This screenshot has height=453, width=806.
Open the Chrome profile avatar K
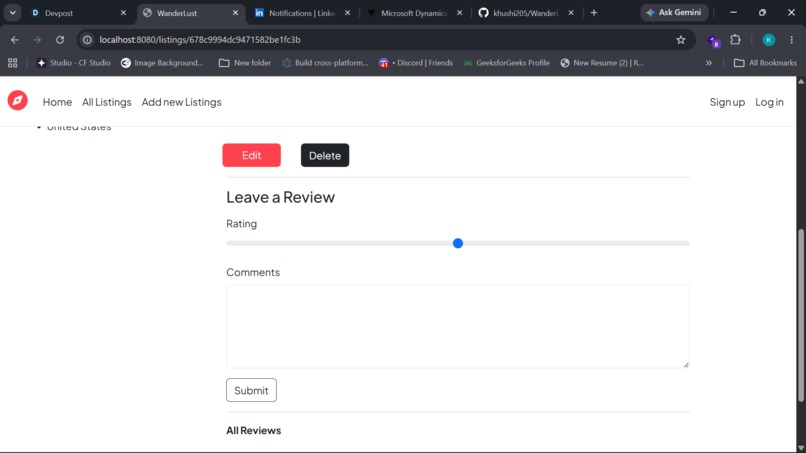[x=768, y=40]
